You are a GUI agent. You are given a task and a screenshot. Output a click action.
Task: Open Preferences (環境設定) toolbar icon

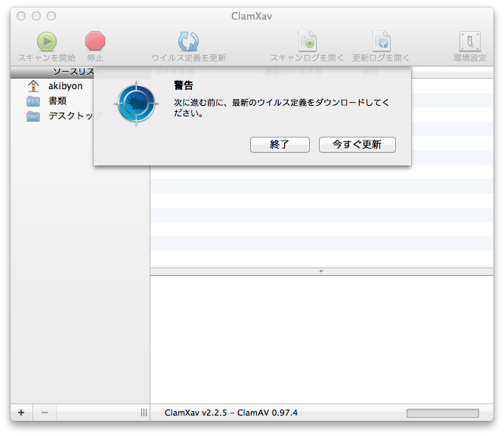470,41
